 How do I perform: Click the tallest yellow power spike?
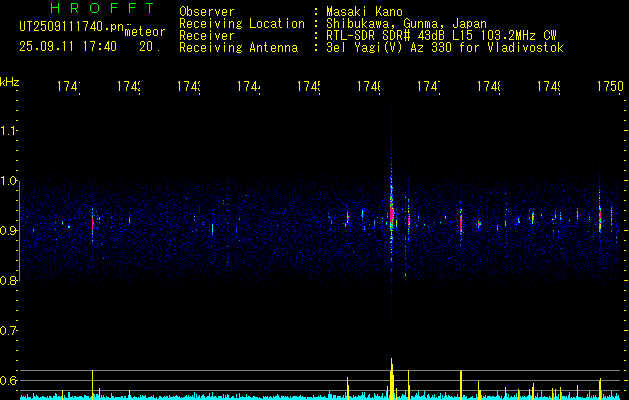[x=392, y=378]
